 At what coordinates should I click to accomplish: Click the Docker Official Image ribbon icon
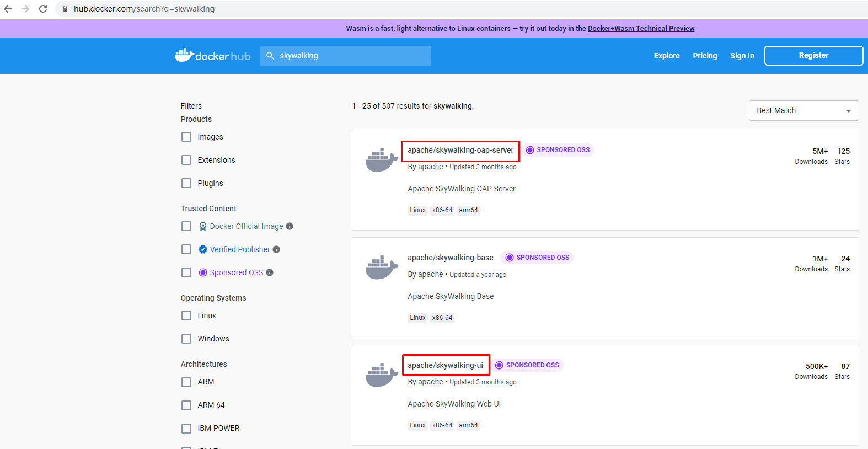203,226
